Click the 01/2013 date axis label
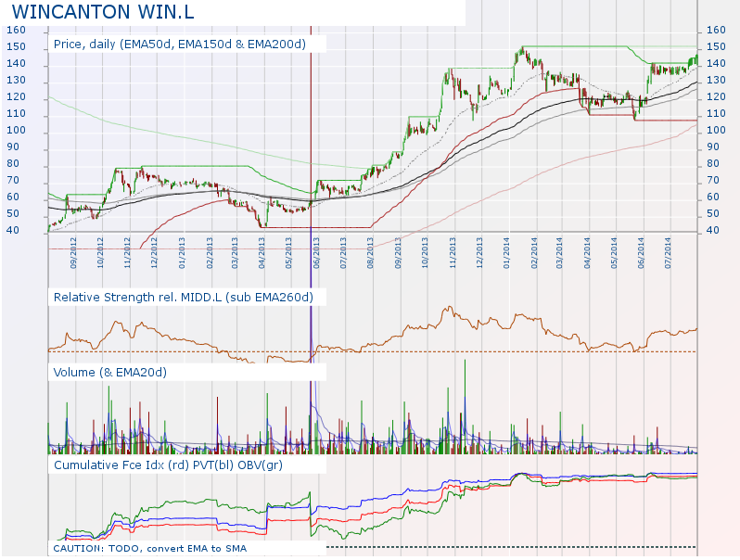Screen dimensions: 740x560 click(182, 253)
